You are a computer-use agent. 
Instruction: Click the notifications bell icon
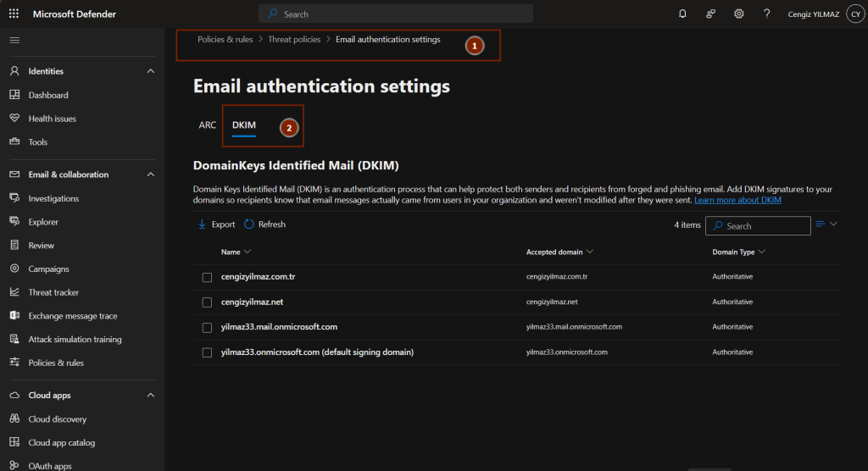[682, 14]
